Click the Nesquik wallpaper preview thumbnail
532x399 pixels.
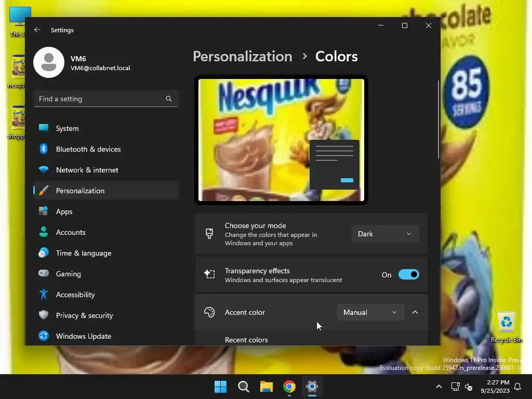click(x=281, y=140)
